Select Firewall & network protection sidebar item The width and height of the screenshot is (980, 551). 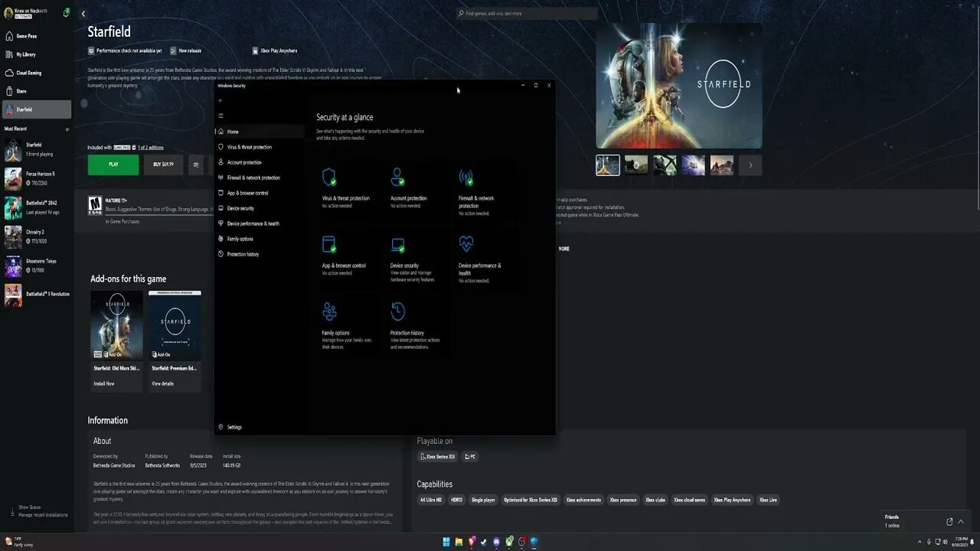coord(259,178)
